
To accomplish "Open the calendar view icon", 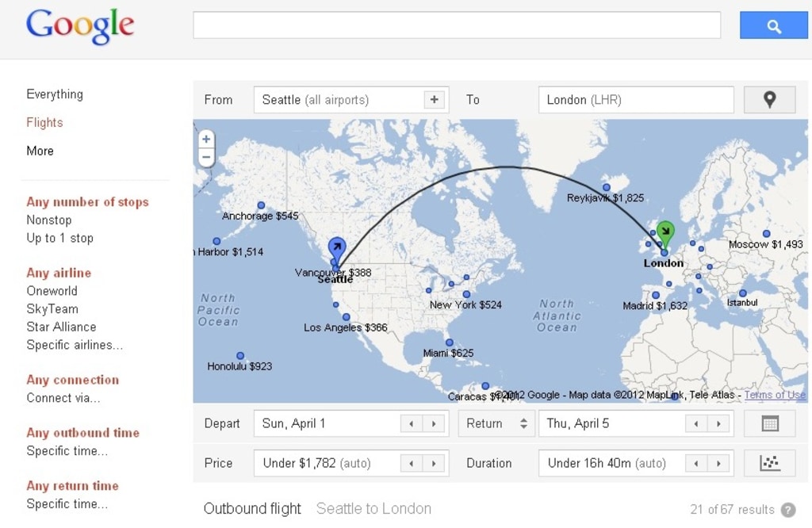I will tap(769, 423).
